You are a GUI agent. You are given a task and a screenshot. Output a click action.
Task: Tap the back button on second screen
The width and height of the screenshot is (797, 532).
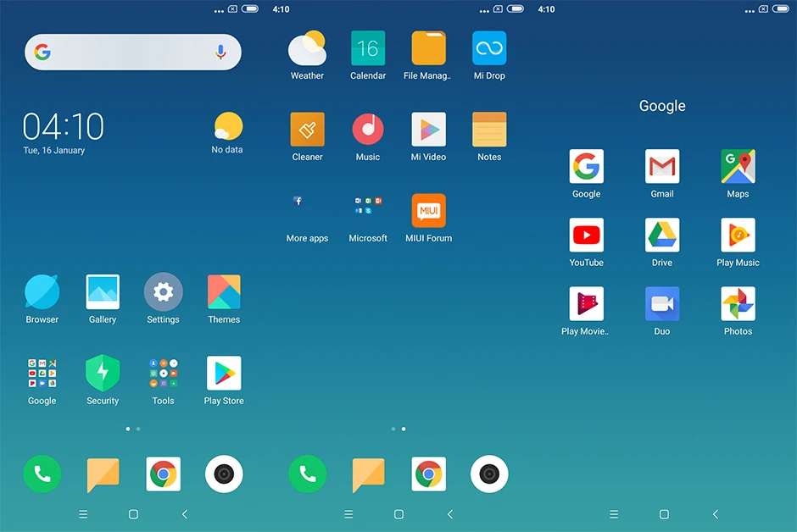click(x=450, y=514)
